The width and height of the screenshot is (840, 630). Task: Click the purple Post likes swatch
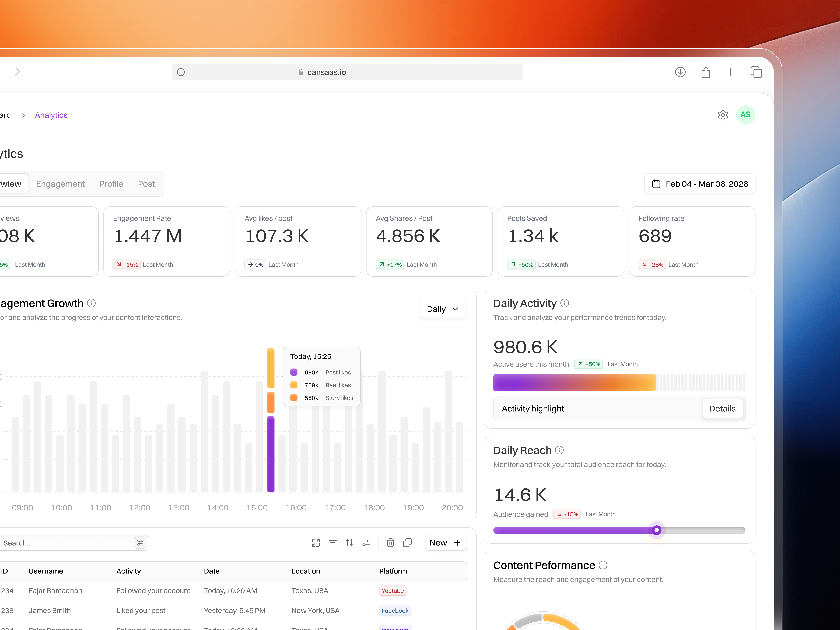[x=294, y=372]
